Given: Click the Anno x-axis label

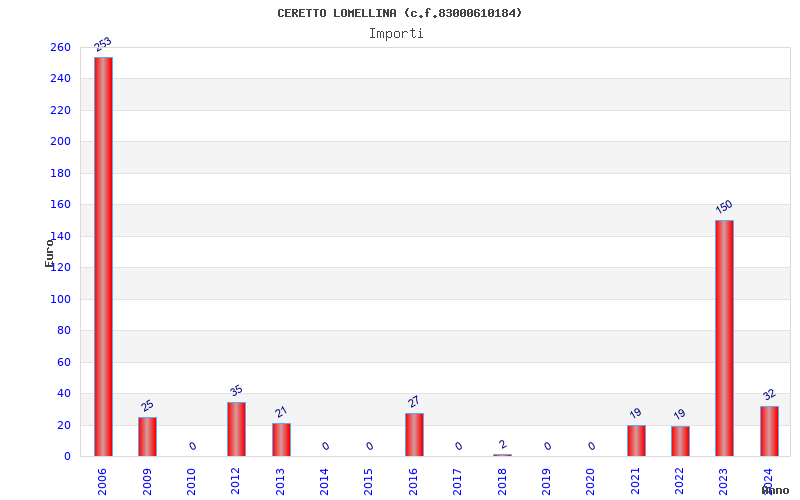Looking at the screenshot, I should coord(775,491).
